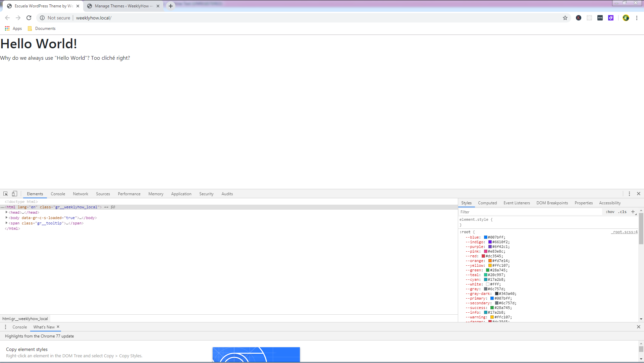
Task: Close the bottom DevTools drawer
Action: 639,327
